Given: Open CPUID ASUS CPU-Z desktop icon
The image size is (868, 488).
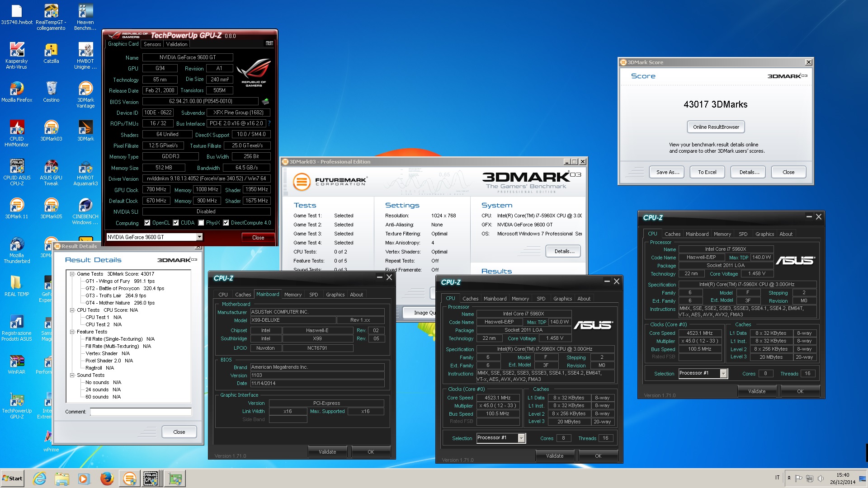Looking at the screenshot, I should click(x=17, y=173).
